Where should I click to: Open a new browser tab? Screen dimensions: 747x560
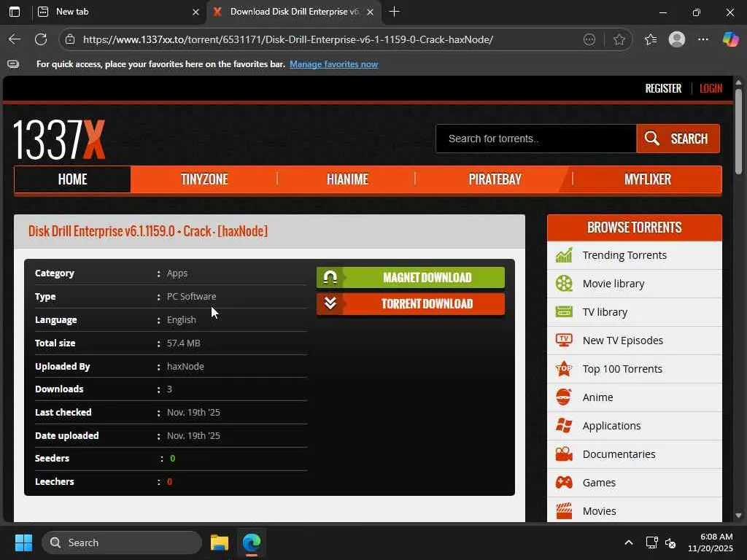(394, 12)
